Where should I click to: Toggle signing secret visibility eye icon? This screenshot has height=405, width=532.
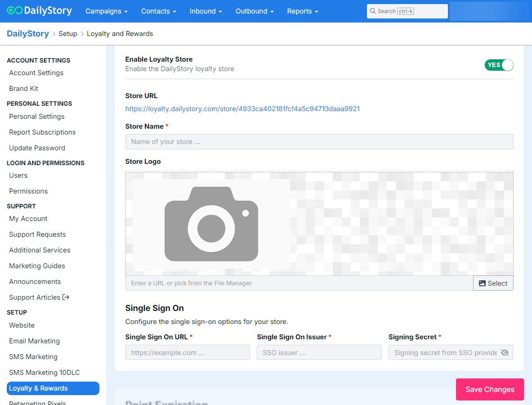click(x=505, y=352)
